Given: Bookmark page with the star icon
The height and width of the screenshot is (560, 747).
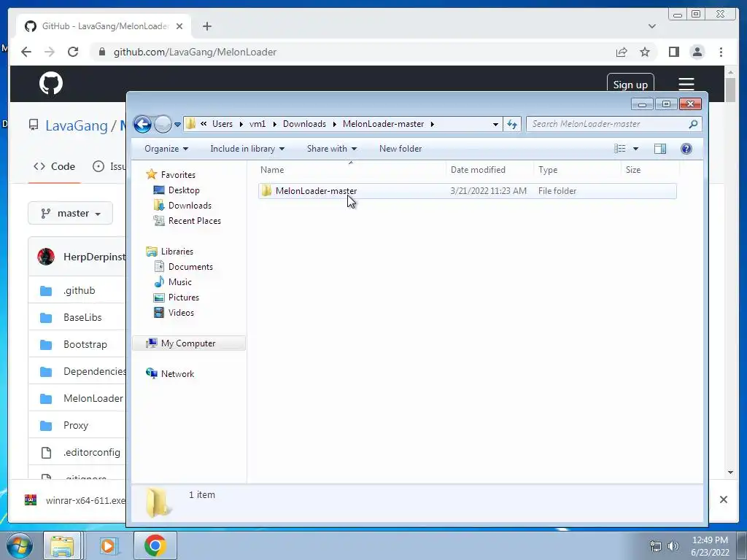Looking at the screenshot, I should click(x=645, y=52).
